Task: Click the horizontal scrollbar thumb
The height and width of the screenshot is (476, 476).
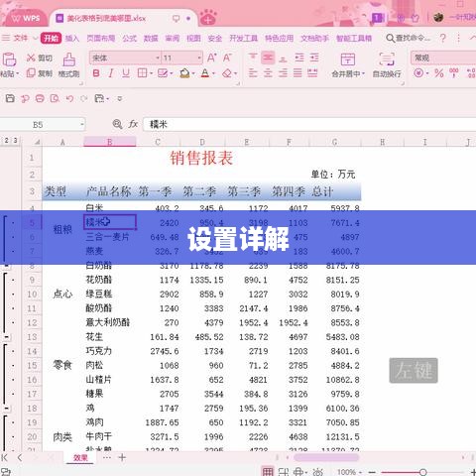Action: (x=326, y=457)
